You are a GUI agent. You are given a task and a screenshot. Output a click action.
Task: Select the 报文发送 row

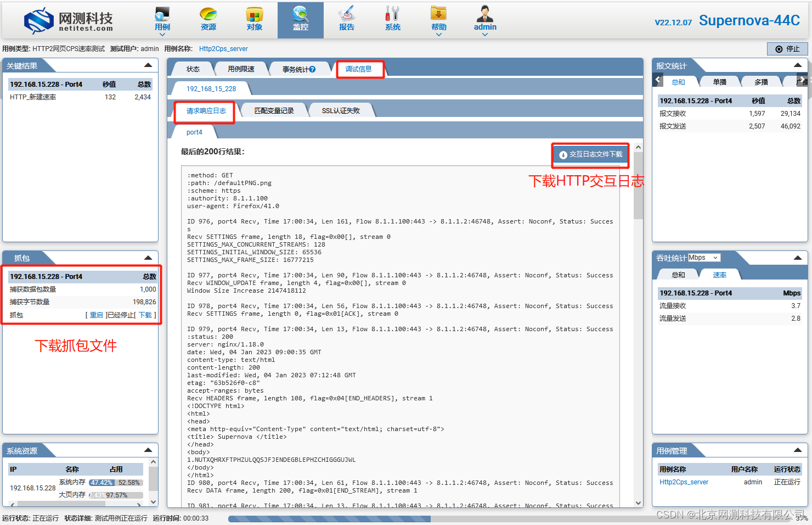tap(730, 126)
